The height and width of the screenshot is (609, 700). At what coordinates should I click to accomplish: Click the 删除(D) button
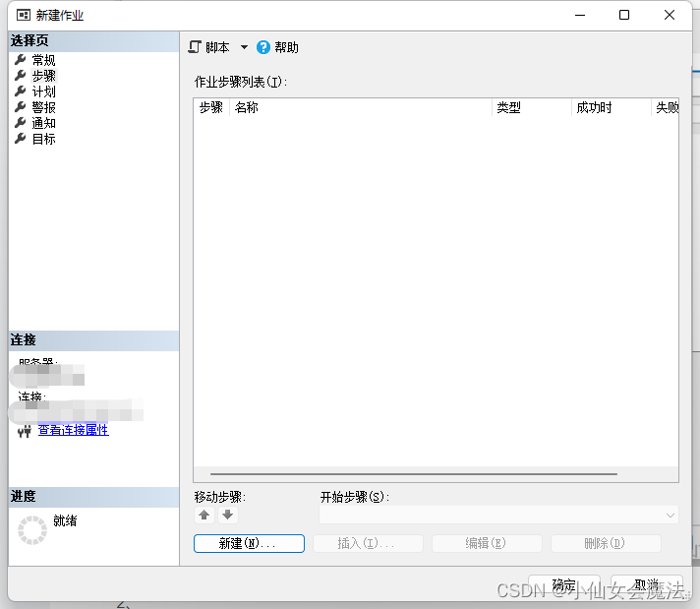click(x=606, y=543)
